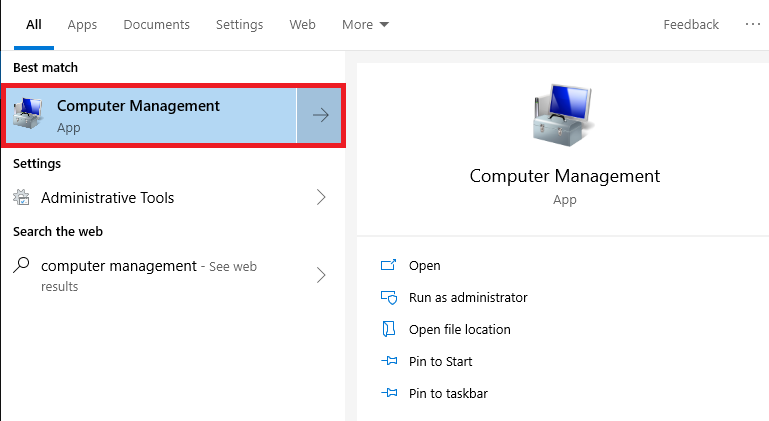769x421 pixels.
Task: Switch to the Web tab
Action: (x=302, y=25)
